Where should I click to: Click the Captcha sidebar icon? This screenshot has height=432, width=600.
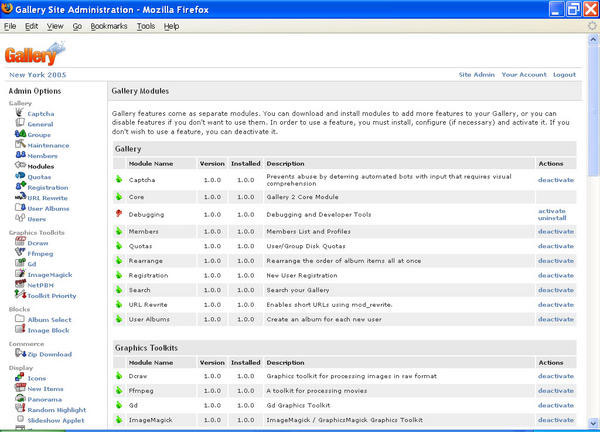coord(20,112)
